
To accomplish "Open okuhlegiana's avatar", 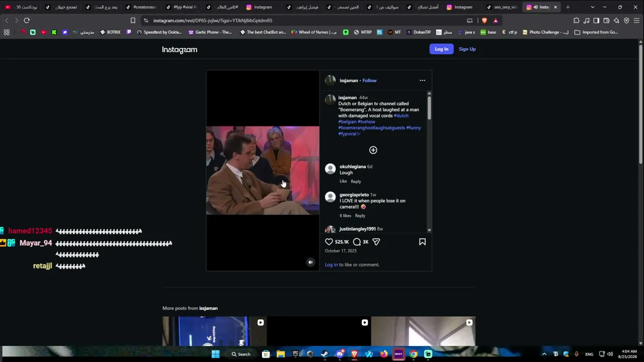I will (330, 169).
